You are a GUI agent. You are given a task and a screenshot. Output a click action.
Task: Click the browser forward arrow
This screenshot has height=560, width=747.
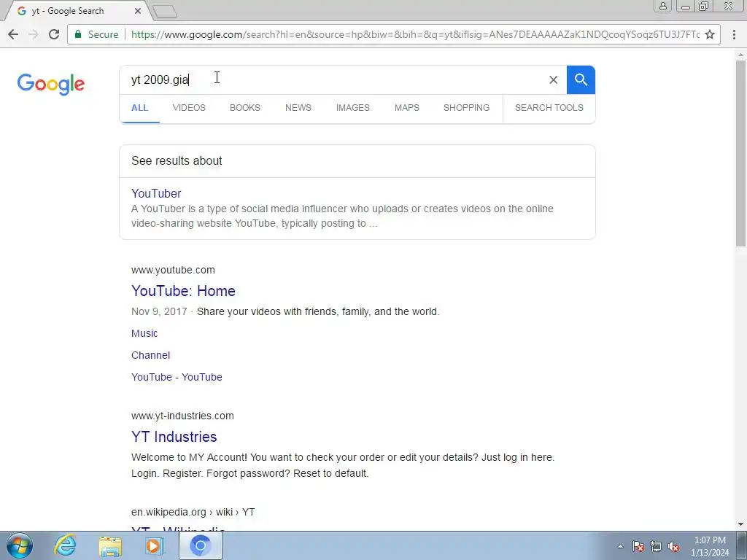coord(34,34)
